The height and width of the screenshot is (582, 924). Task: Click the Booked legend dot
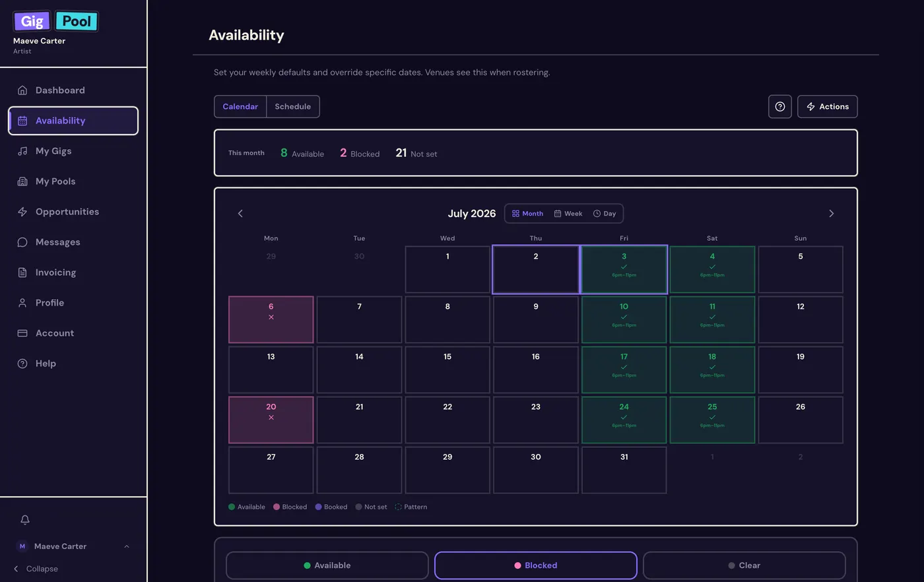coord(319,507)
